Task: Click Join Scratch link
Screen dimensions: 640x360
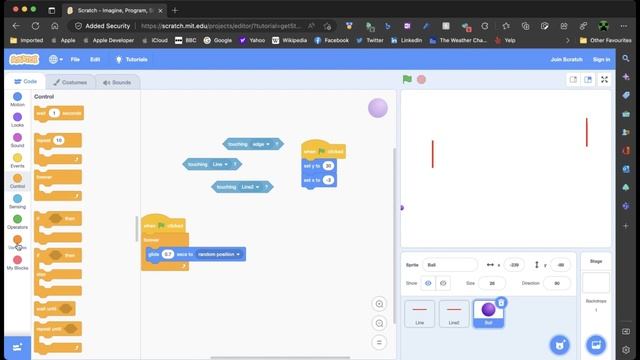Action: [x=567, y=60]
